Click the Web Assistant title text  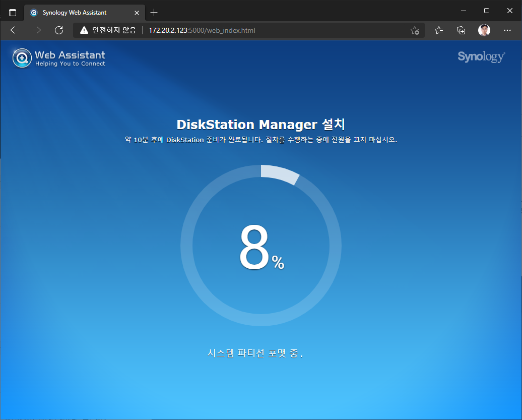pos(70,55)
